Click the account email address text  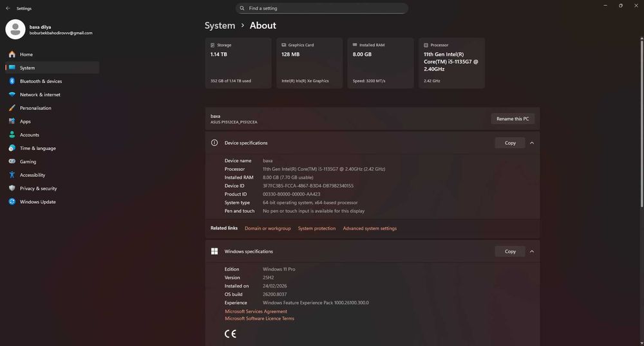click(61, 33)
